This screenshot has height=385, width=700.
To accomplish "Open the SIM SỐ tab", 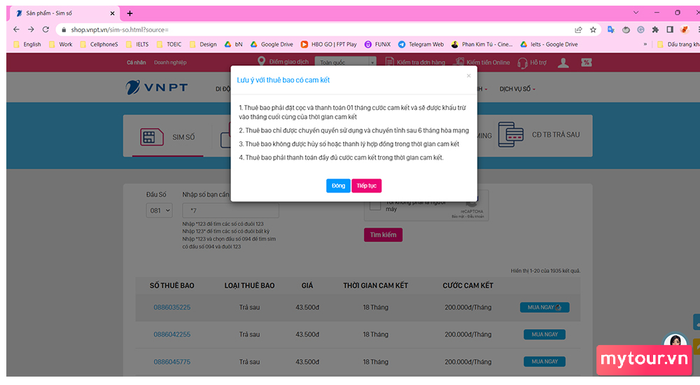I will click(x=167, y=137).
